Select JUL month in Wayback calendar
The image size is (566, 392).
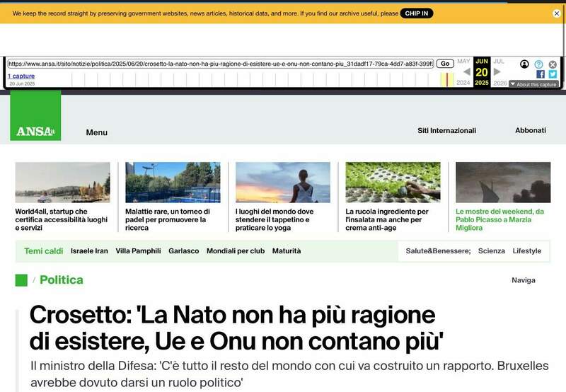[x=499, y=62]
